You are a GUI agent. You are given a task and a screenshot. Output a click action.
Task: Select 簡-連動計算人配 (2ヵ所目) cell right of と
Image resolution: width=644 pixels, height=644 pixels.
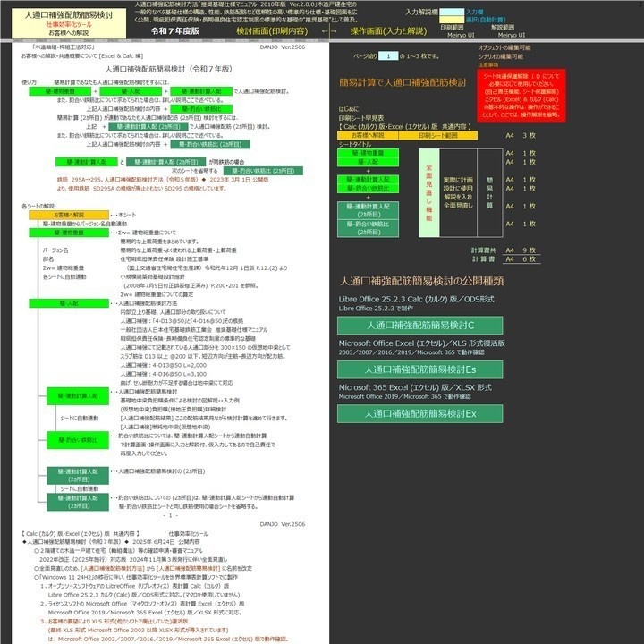point(166,162)
